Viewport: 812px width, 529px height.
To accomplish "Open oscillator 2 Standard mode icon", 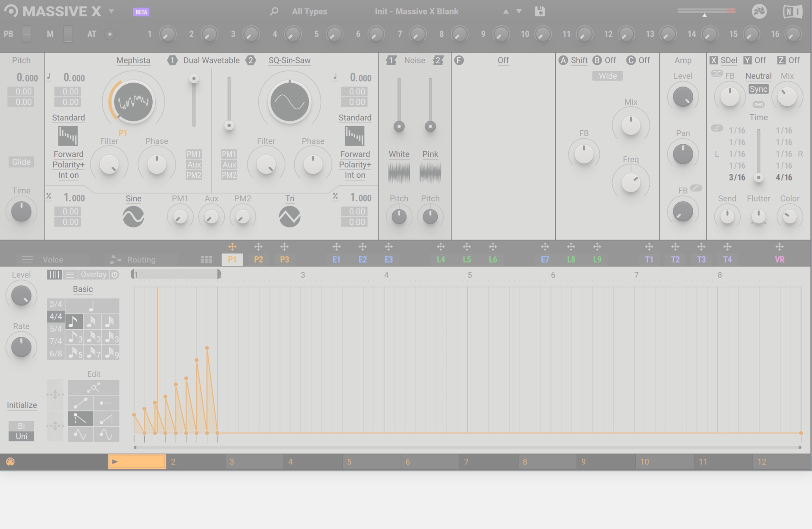I will [354, 136].
